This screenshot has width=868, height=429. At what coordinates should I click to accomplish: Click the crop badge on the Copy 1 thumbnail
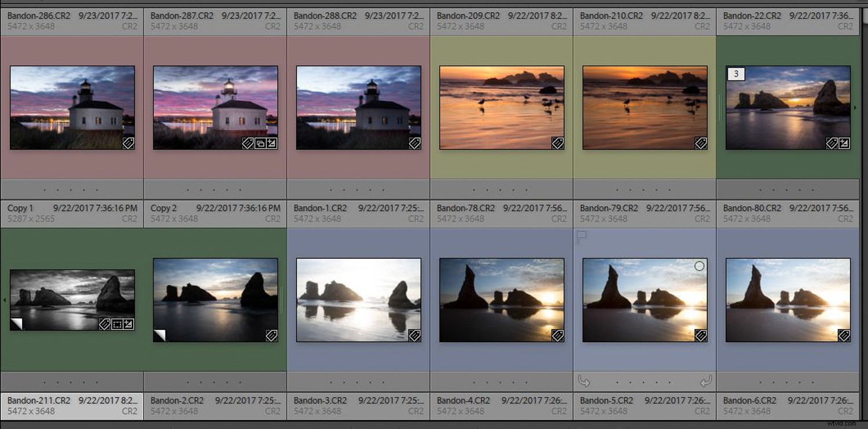[x=117, y=324]
